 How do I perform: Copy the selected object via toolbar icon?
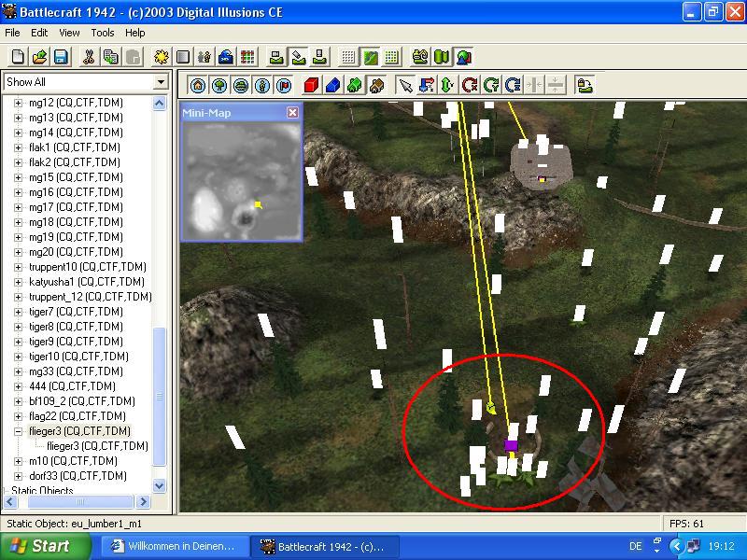point(110,57)
